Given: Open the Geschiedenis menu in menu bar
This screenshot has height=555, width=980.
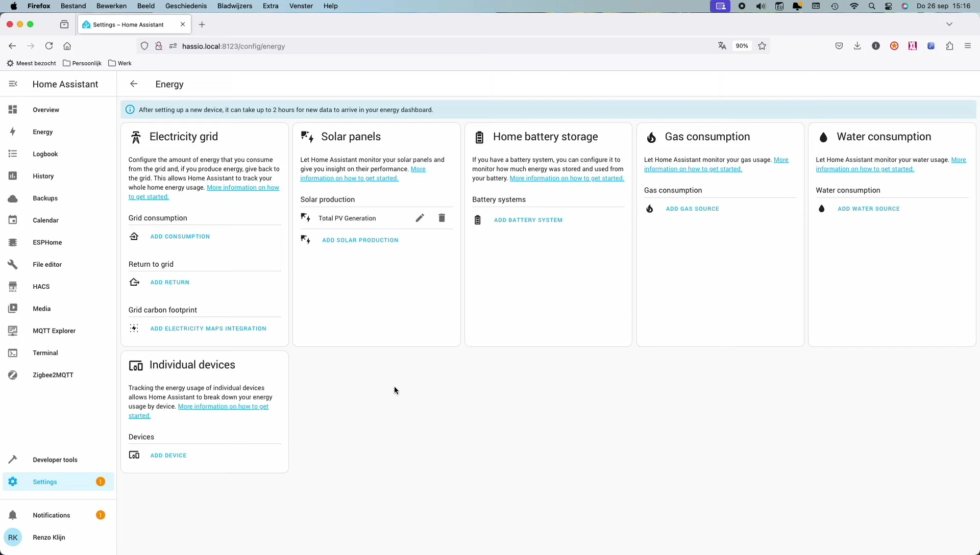Looking at the screenshot, I should coord(186,6).
